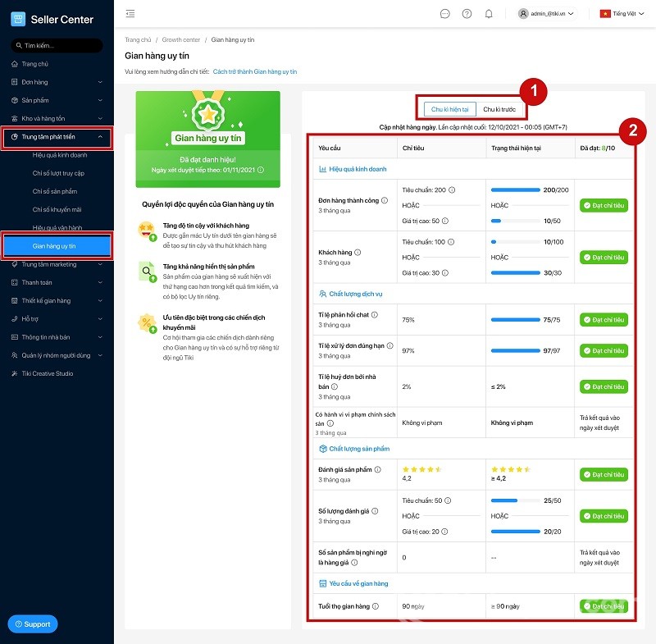The height and width of the screenshot is (644, 656).
Task: Collapse the Trung tâm phát triển menu
Action: tap(100, 137)
